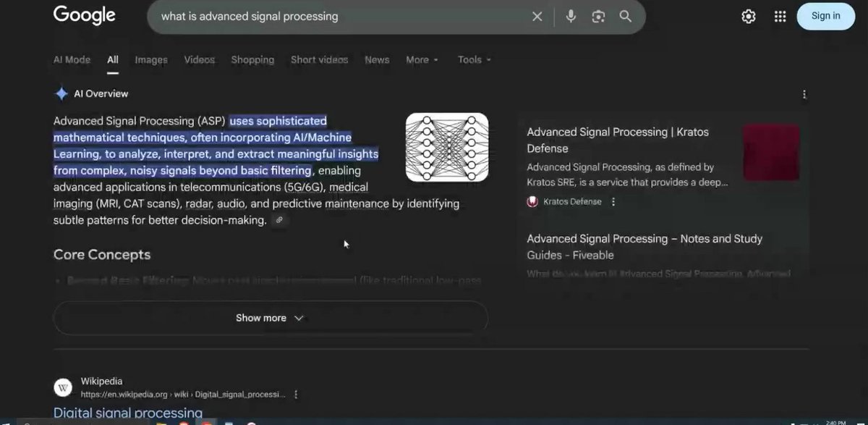Viewport: 868px width, 425px height.
Task: Start voice search with the microphone
Action: (x=571, y=16)
